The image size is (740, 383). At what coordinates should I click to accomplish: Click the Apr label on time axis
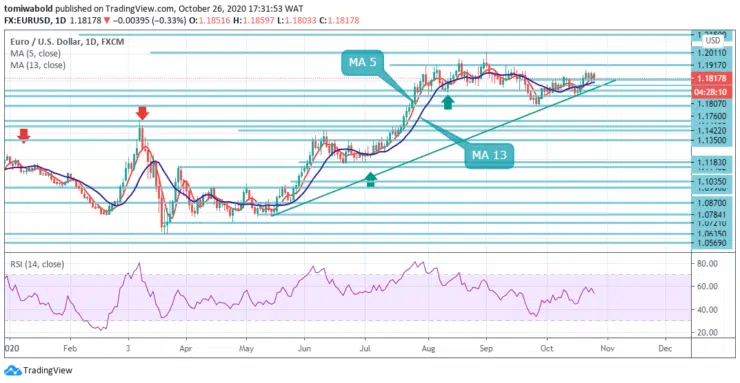[x=186, y=350]
